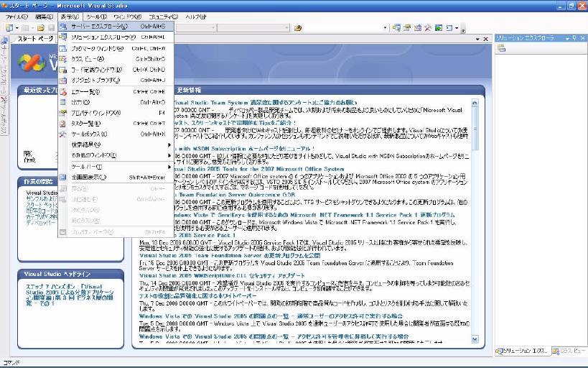Expand the 検索結果 submenu
Image resolution: width=588 pixels, height=368 pixels.
click(x=116, y=144)
